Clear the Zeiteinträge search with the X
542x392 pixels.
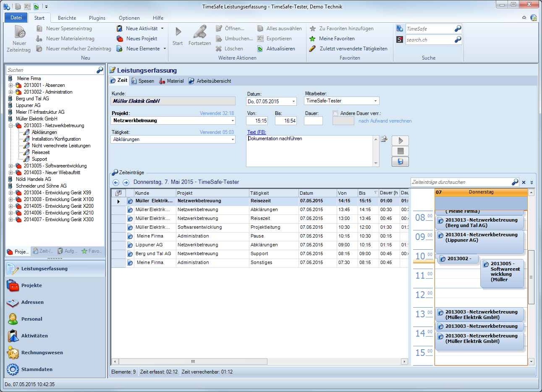point(524,182)
